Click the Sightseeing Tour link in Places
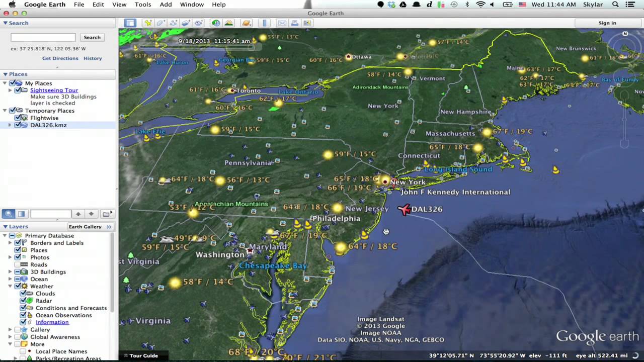Image resolution: width=644 pixels, height=362 pixels. [54, 90]
